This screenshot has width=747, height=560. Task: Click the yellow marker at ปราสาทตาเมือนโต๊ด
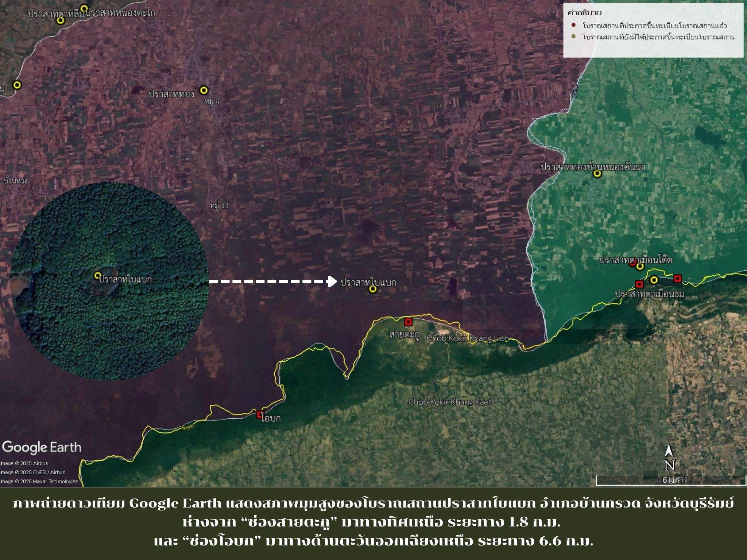click(640, 267)
